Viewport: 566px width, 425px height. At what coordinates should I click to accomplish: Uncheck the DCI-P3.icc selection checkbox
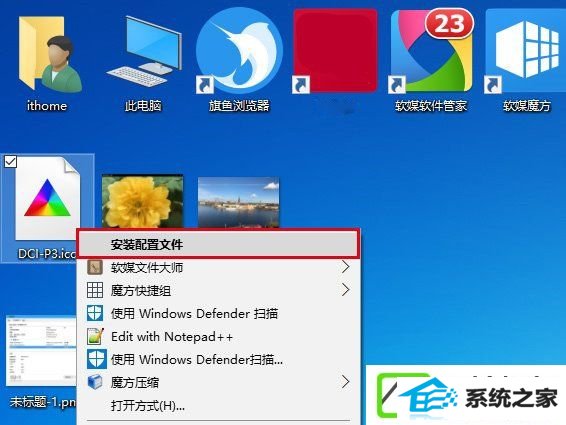click(10, 161)
